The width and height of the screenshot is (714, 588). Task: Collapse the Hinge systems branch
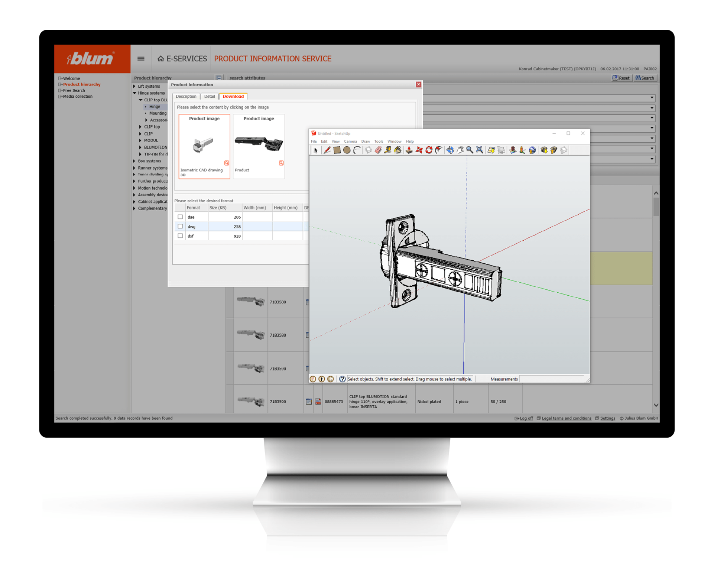click(135, 93)
